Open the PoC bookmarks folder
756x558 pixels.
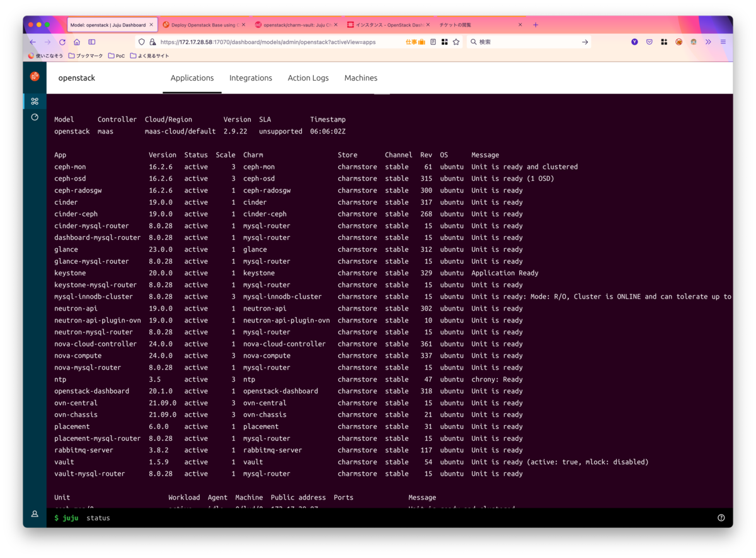click(117, 56)
